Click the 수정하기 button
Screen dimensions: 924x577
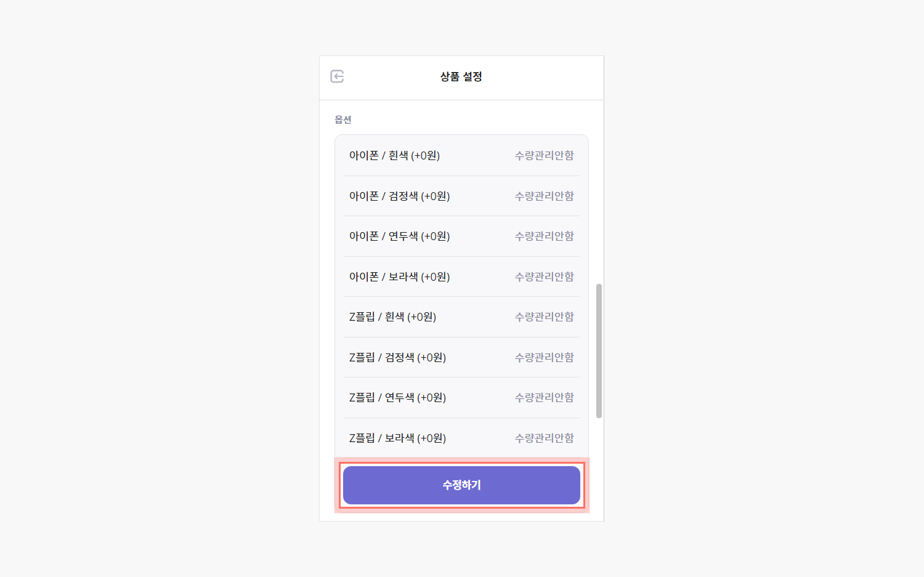tap(461, 485)
